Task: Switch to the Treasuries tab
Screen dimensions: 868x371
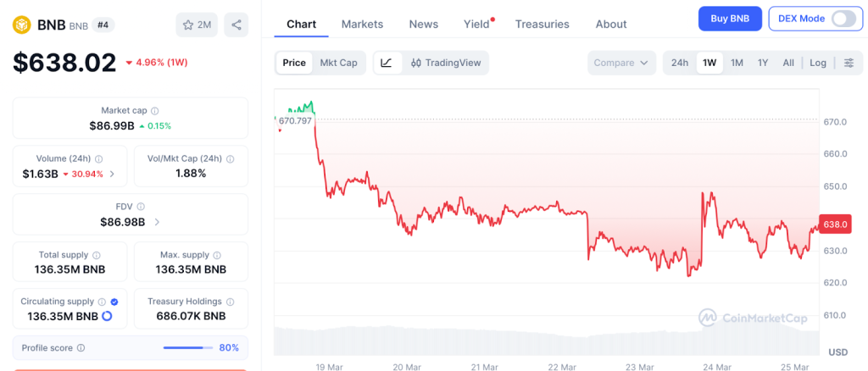Action: (x=542, y=24)
